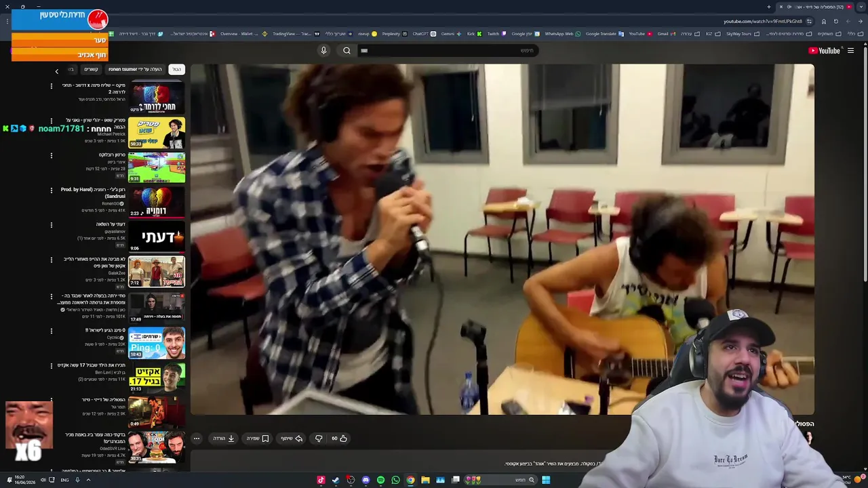This screenshot has width=868, height=488.
Task: Open options menu for Sandrusi רומניה video
Action: coord(51,190)
